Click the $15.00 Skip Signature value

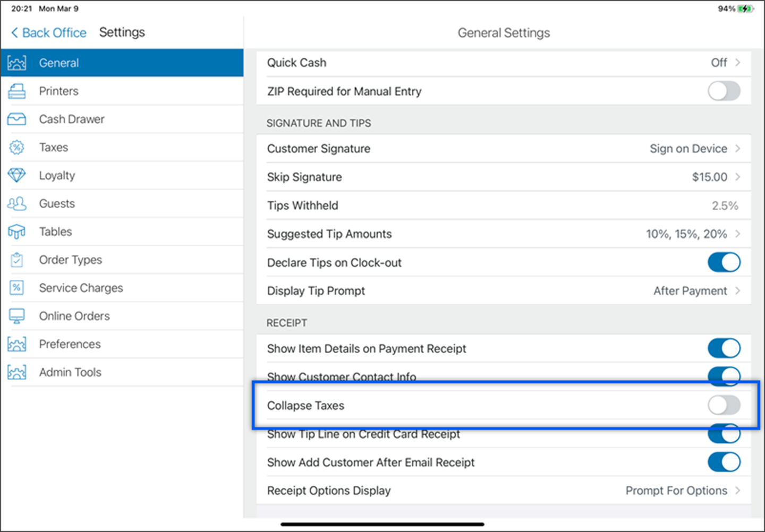[x=709, y=177]
